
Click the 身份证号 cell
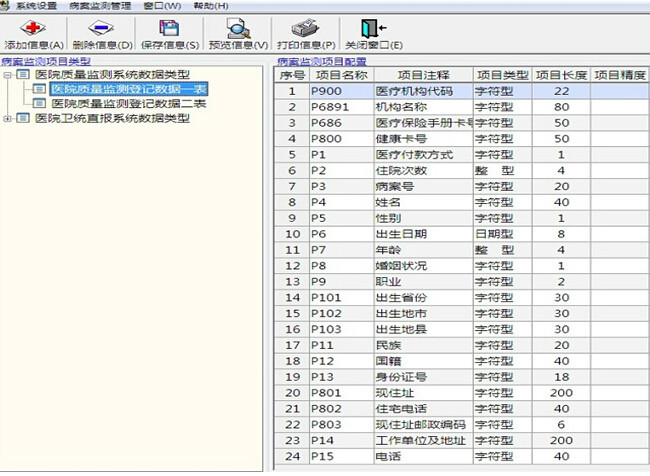[423, 377]
